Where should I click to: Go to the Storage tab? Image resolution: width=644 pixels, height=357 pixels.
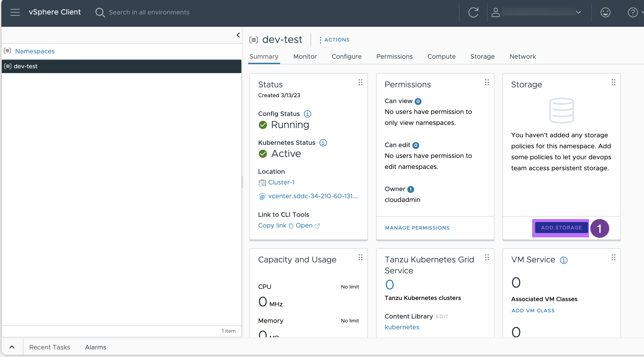click(482, 57)
